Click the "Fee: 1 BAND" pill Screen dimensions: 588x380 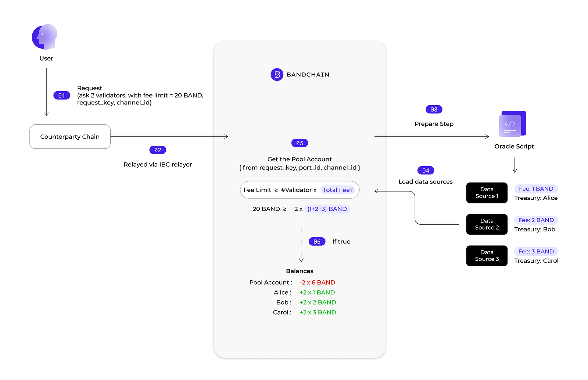(x=536, y=189)
